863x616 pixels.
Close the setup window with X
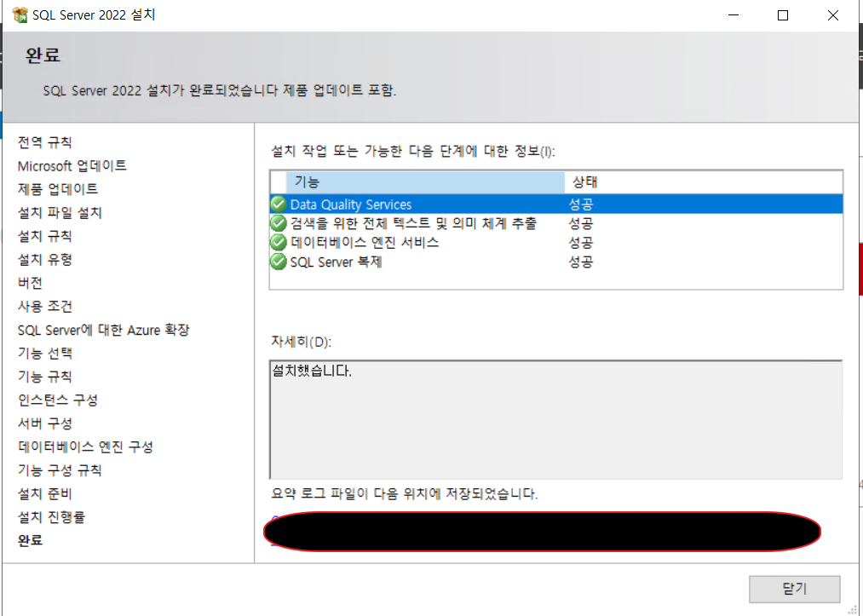(832, 14)
